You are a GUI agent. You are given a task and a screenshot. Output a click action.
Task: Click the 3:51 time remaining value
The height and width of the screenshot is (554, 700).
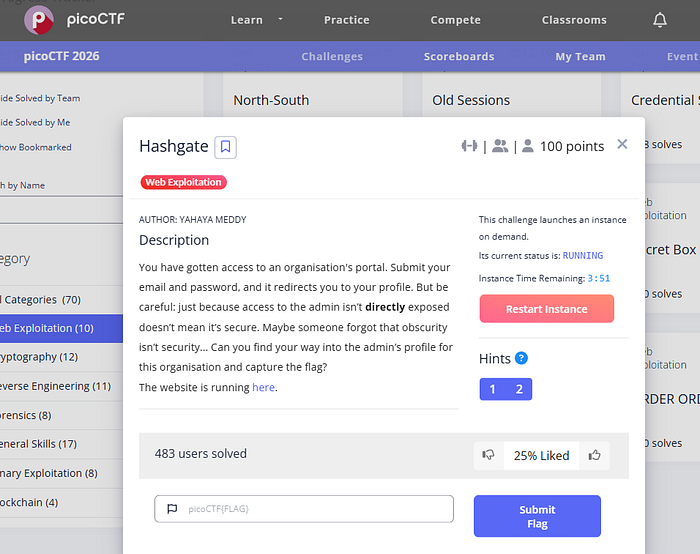[599, 279]
